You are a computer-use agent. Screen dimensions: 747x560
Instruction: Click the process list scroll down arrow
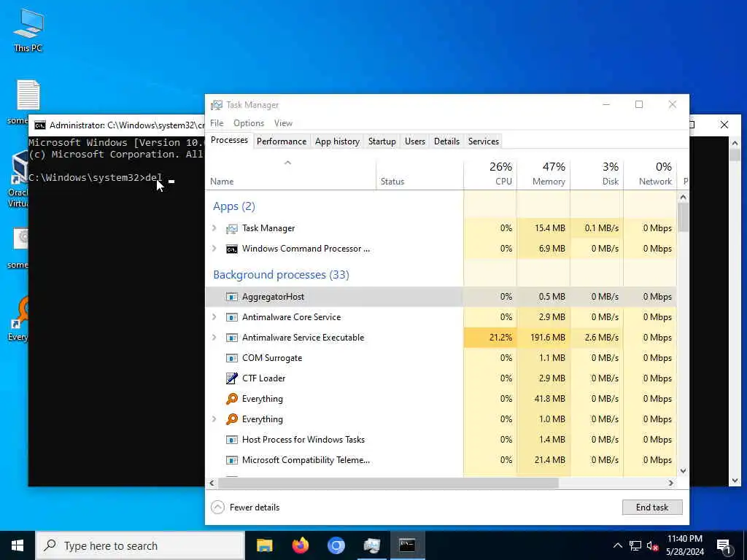point(683,471)
